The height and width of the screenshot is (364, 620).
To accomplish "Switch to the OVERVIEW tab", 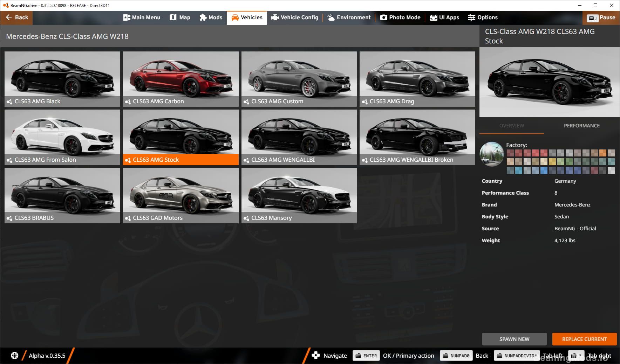I will point(512,126).
